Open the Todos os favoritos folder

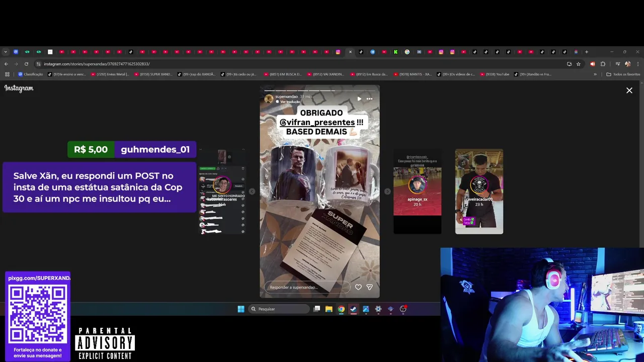(623, 74)
